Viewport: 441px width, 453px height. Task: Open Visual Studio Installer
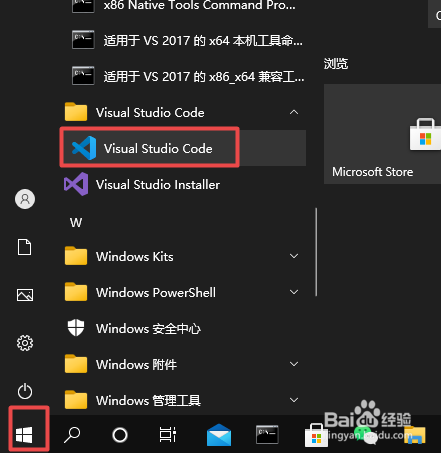[x=183, y=184]
